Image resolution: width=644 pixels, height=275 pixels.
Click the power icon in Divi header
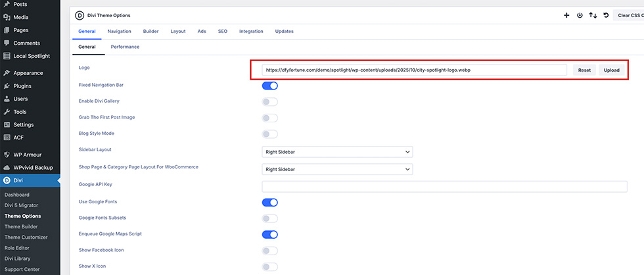click(580, 15)
